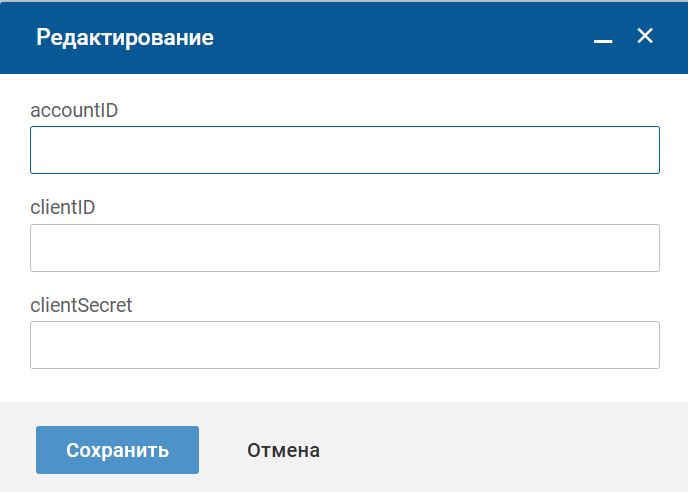Select the clientSecret input field
Viewport: 688px width, 492px height.
344,345
